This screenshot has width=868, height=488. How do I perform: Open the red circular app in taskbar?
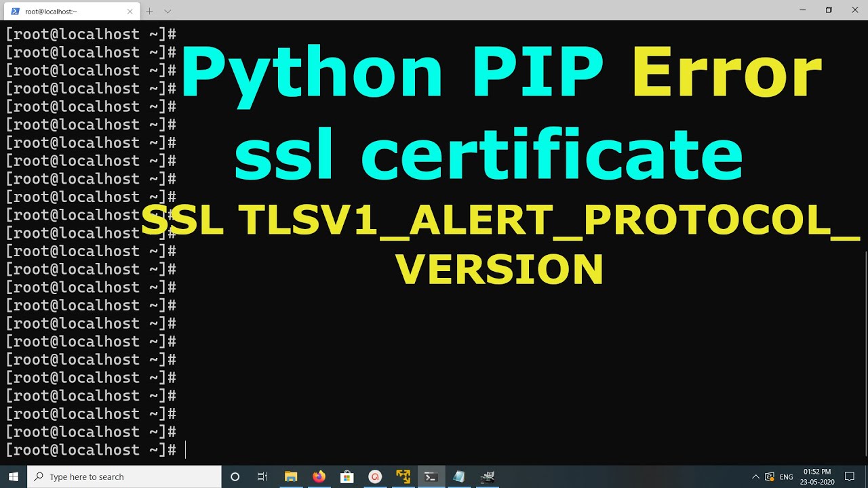[375, 476]
